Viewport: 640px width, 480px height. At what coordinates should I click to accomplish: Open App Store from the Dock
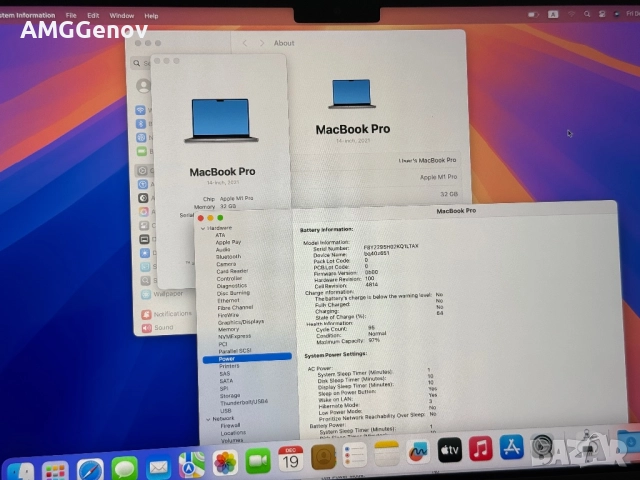[x=511, y=447]
